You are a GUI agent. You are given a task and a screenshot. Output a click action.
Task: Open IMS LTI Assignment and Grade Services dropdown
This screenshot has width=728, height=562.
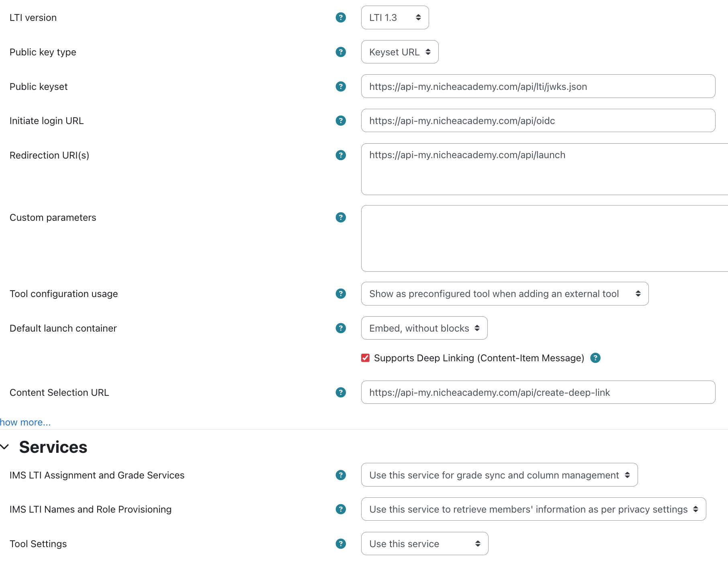pyautogui.click(x=499, y=475)
